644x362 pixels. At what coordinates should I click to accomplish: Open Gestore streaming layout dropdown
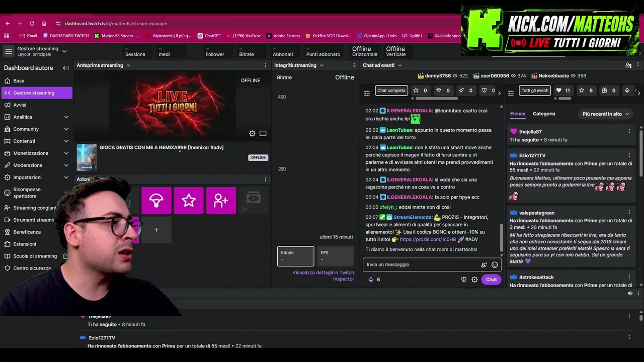(64, 51)
